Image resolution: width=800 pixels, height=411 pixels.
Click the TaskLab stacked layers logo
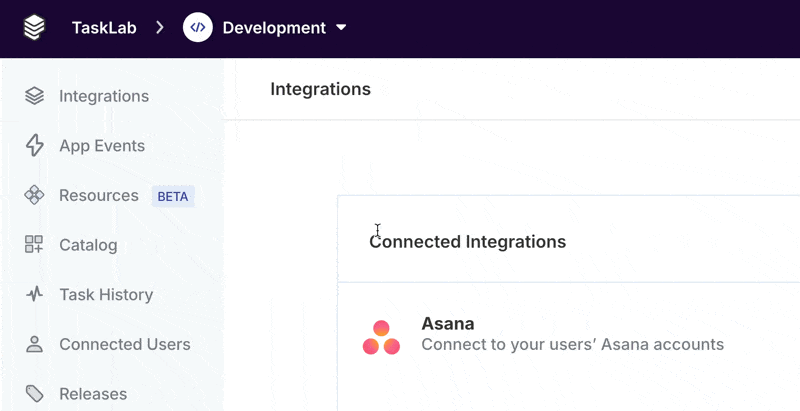[35, 28]
